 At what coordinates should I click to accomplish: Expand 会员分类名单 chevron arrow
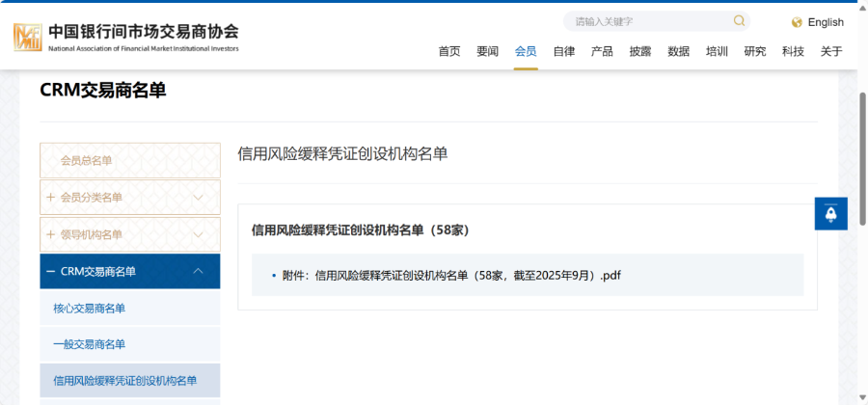coord(199,198)
